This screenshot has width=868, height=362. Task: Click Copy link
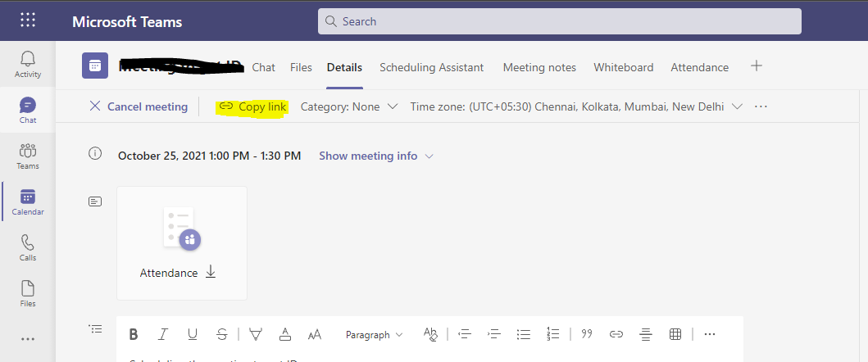coord(252,106)
